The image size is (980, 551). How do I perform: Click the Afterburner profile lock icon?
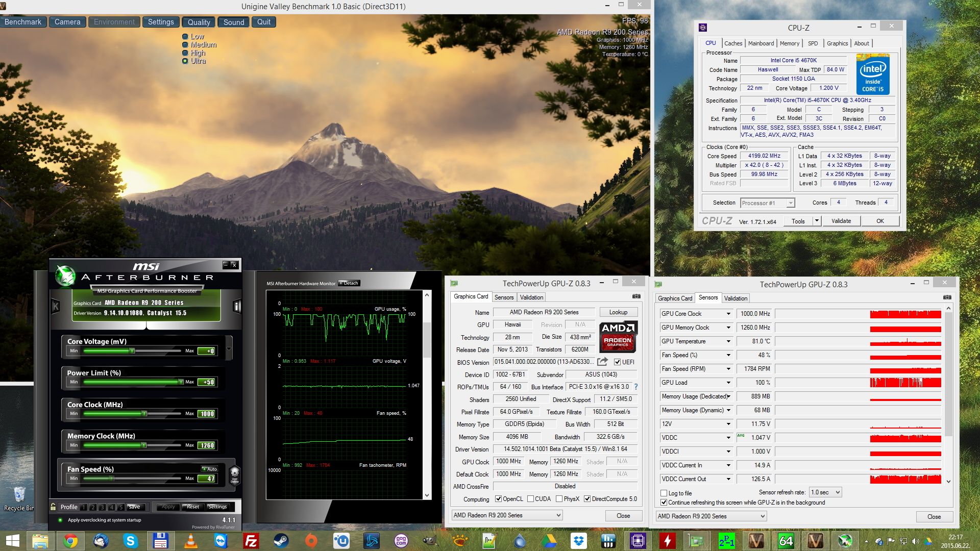[x=53, y=507]
